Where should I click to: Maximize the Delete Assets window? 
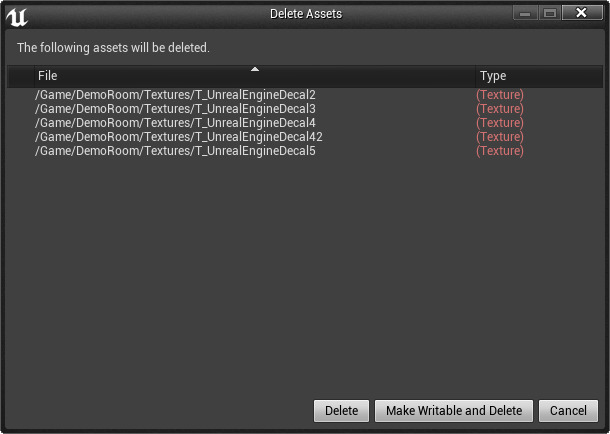pyautogui.click(x=549, y=13)
